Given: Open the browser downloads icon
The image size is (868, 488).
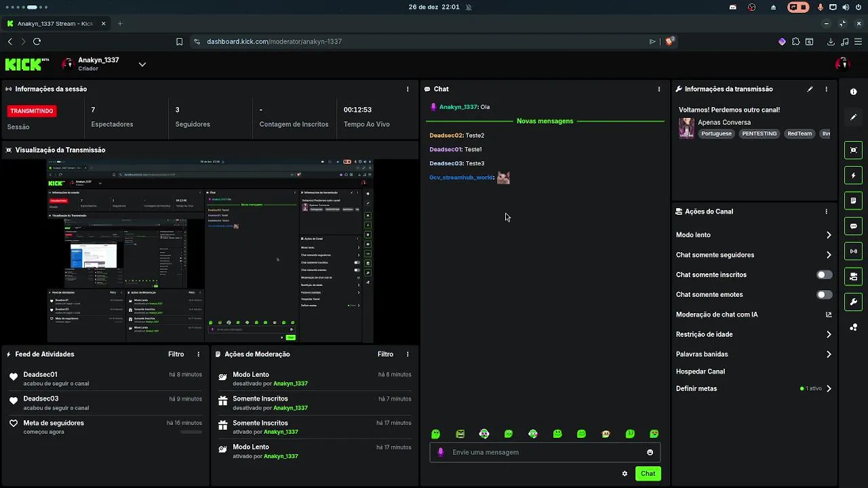Looking at the screenshot, I should tap(831, 41).
